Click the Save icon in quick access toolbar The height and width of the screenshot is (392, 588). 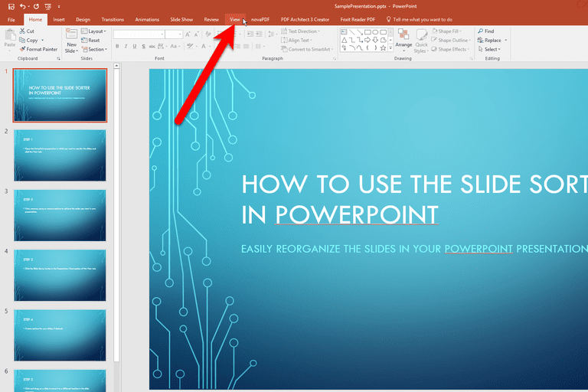[x=11, y=6]
